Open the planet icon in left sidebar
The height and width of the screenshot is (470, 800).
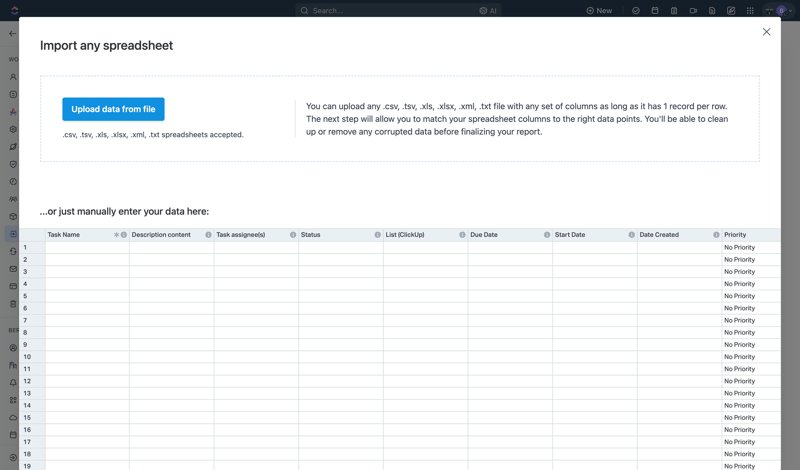click(x=13, y=146)
